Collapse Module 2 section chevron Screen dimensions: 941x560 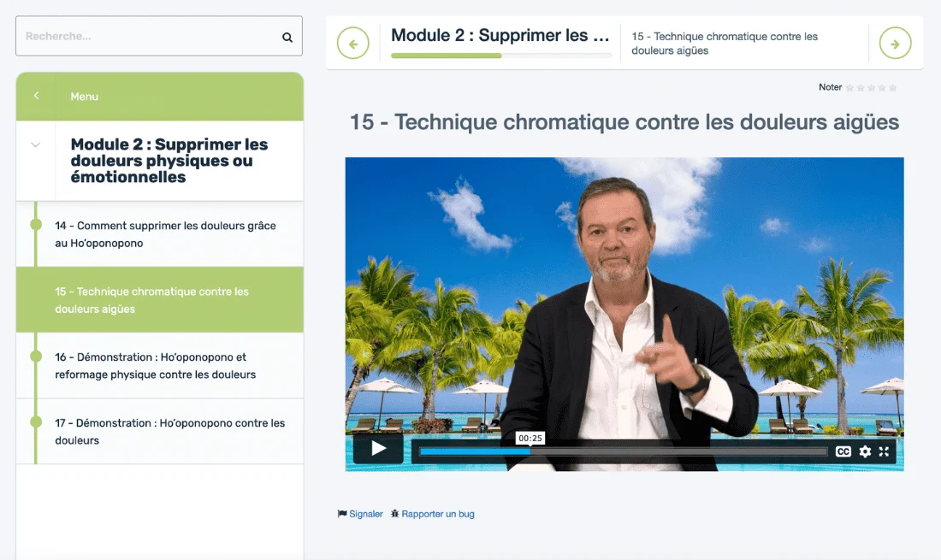point(35,144)
